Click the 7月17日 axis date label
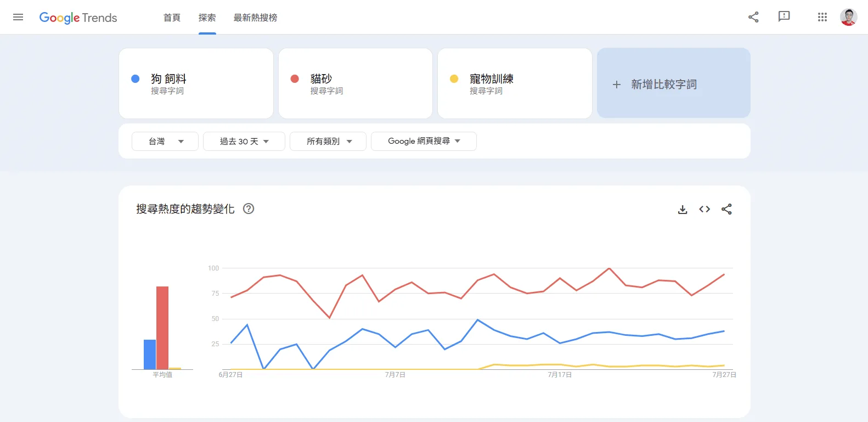The height and width of the screenshot is (422, 868). tap(560, 375)
